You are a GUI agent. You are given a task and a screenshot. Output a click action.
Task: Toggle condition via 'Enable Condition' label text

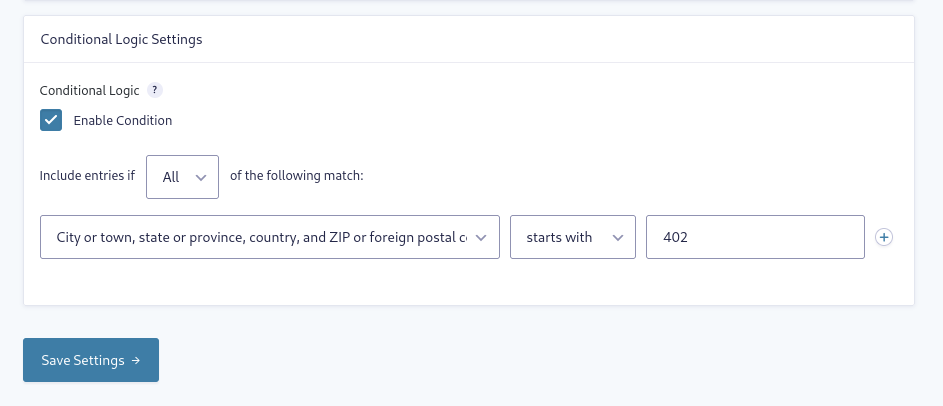click(123, 120)
